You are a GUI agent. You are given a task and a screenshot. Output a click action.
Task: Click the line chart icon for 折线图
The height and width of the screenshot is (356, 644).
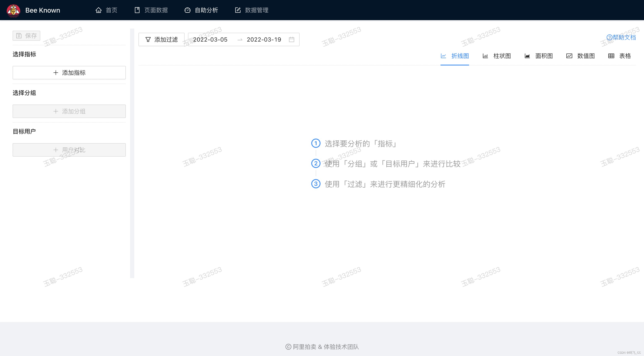point(443,56)
